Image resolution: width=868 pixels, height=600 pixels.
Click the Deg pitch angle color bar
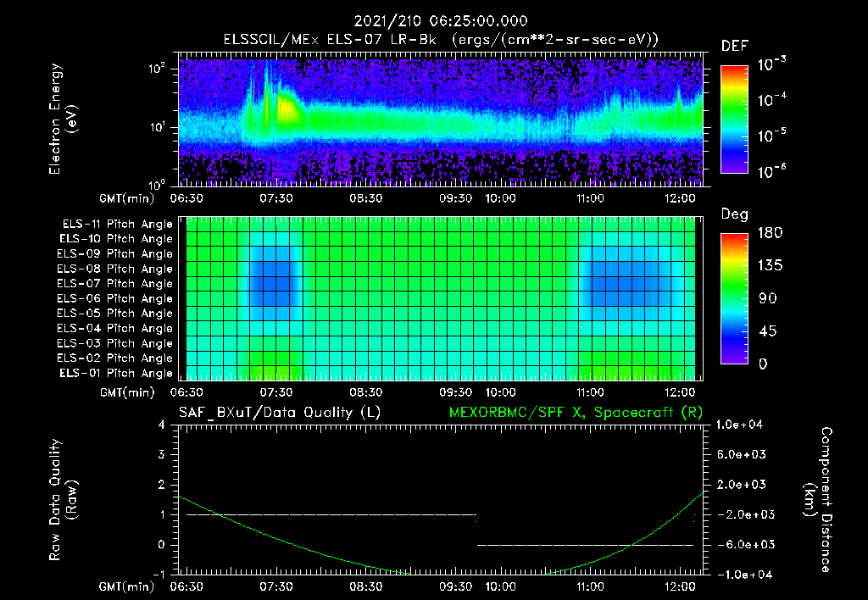point(734,298)
